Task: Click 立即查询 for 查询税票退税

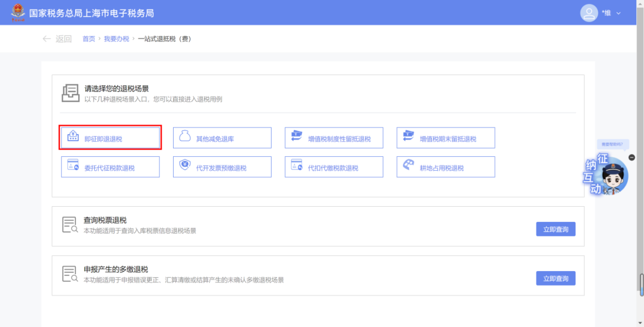Action: coord(555,229)
